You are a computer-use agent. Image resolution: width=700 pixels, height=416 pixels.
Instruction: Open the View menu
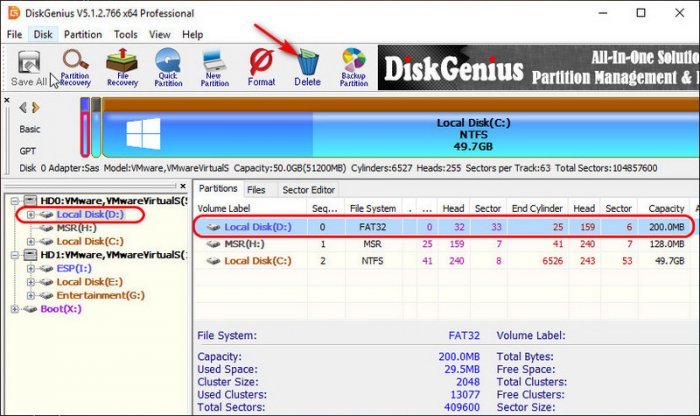pos(159,34)
